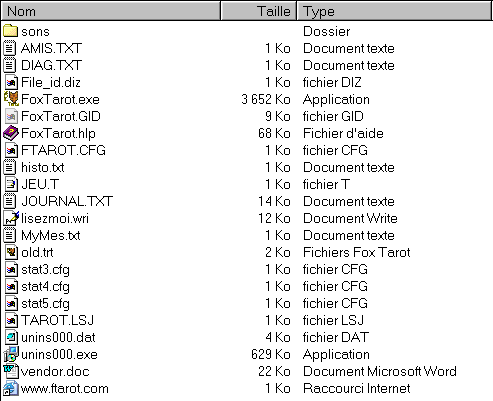
Task: Select the vendor.doc Word document icon
Action: pyautogui.click(x=11, y=371)
